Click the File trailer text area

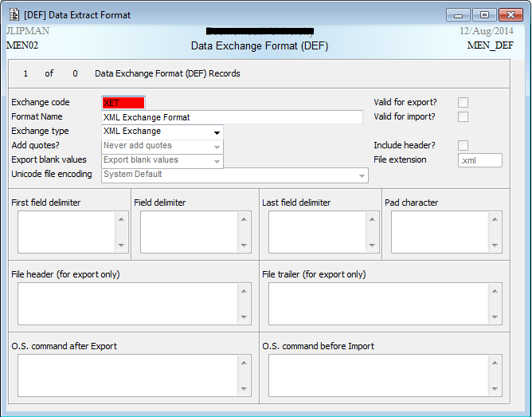click(378, 304)
